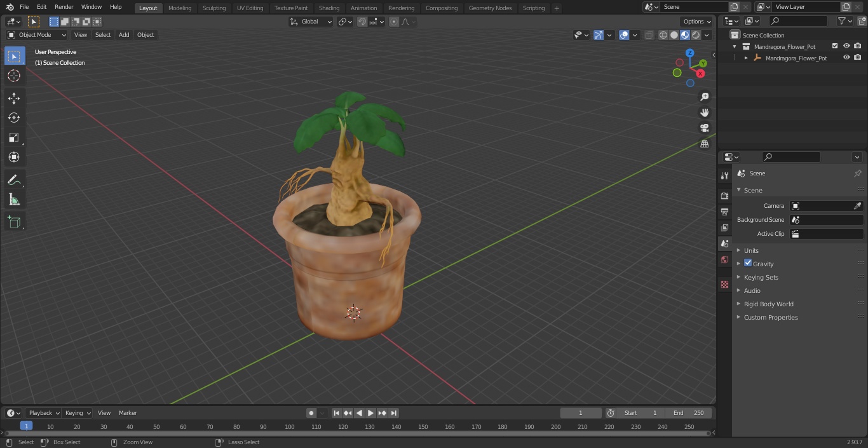Open the Tool properties tab

pyautogui.click(x=724, y=175)
